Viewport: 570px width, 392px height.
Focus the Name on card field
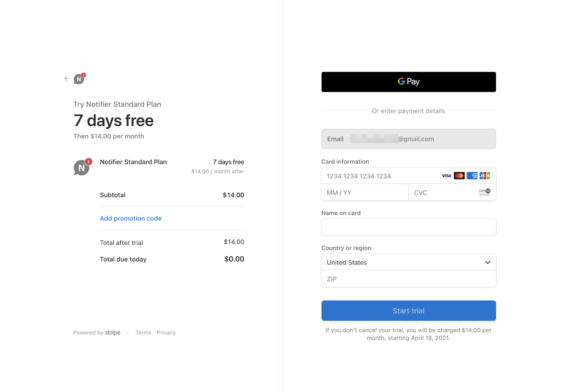point(408,227)
